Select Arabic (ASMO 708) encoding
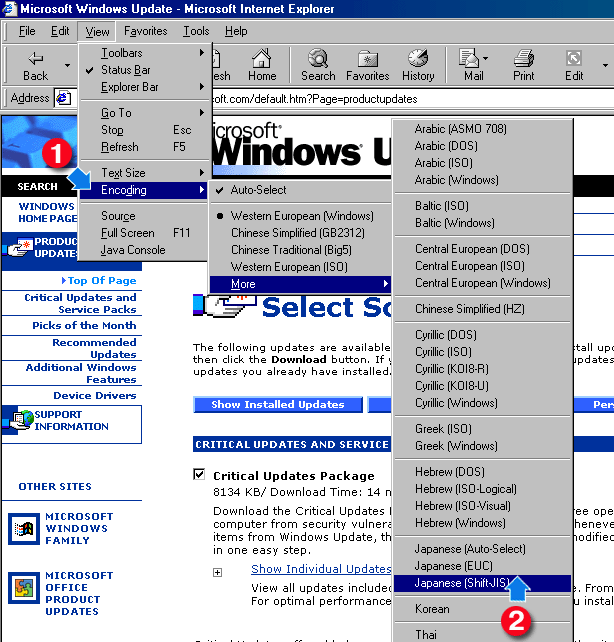 [483, 129]
